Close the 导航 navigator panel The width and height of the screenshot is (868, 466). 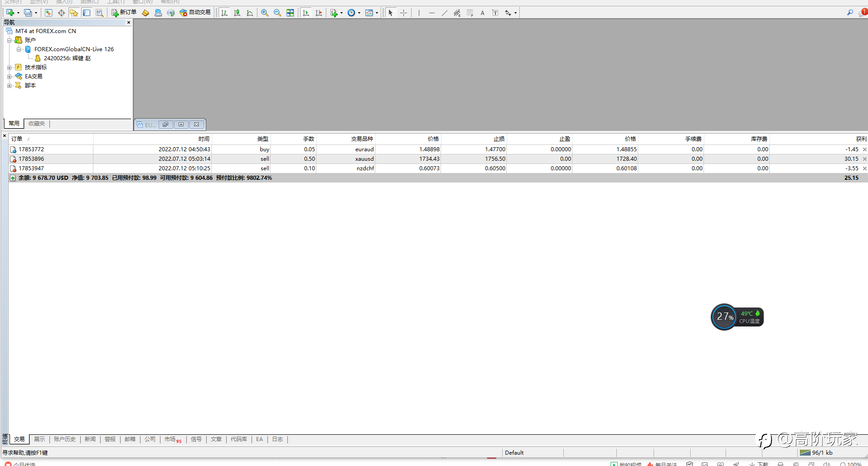tap(129, 22)
